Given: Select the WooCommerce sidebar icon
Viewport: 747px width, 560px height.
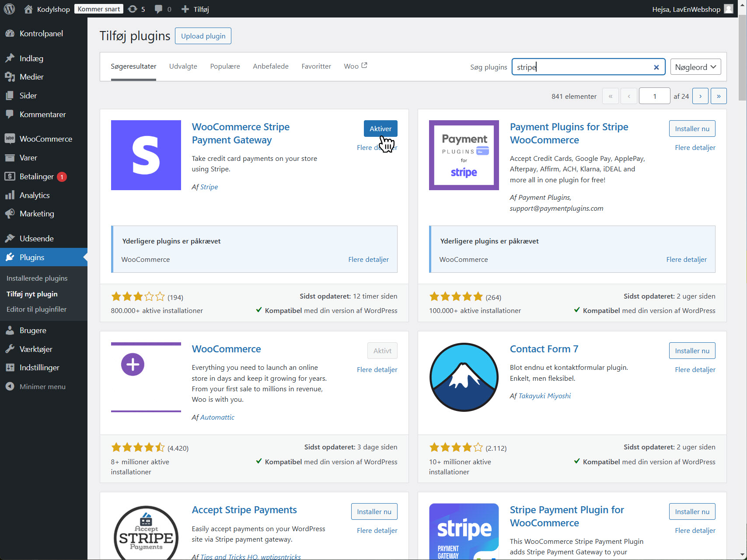Looking at the screenshot, I should [x=10, y=139].
